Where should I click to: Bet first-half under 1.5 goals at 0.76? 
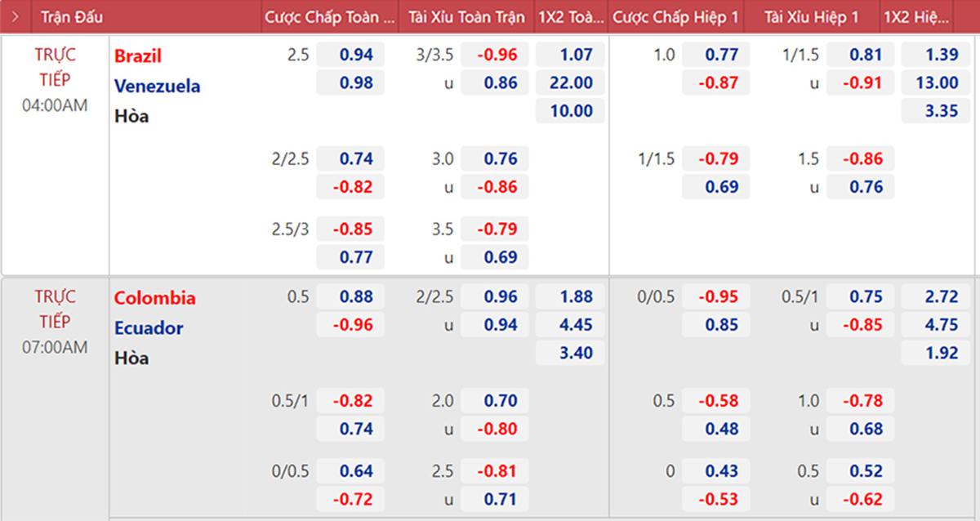pyautogui.click(x=861, y=186)
